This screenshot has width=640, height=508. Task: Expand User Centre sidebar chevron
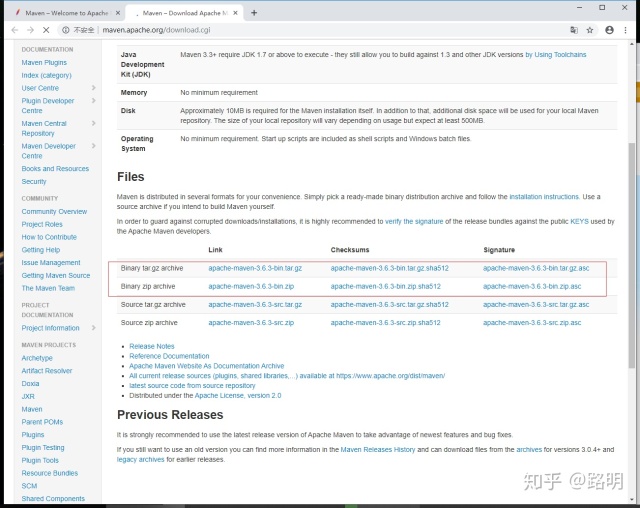pyautogui.click(x=93, y=88)
